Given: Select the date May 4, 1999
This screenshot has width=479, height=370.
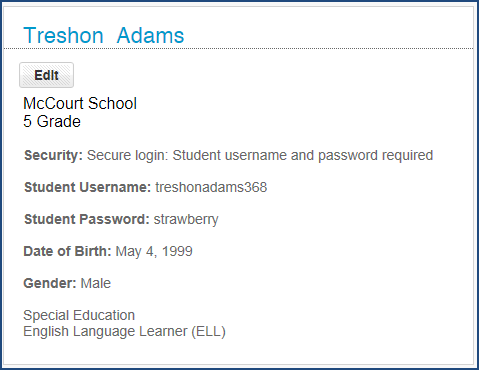Looking at the screenshot, I should click(154, 251).
